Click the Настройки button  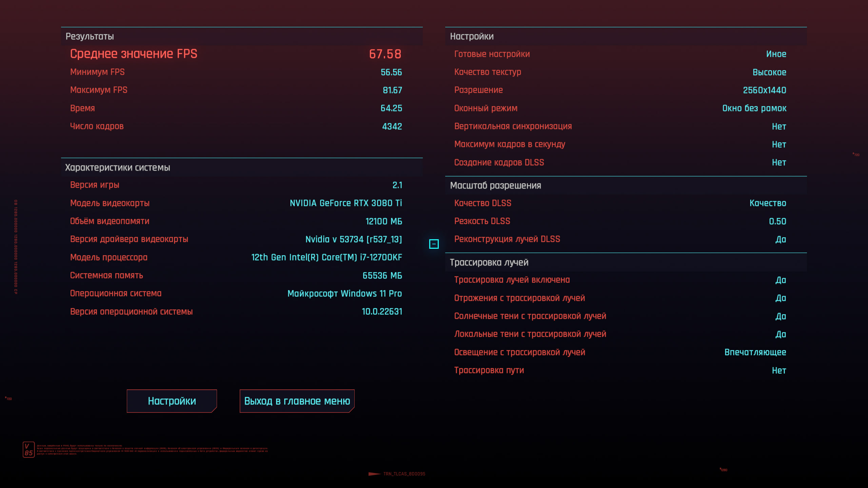click(x=172, y=401)
